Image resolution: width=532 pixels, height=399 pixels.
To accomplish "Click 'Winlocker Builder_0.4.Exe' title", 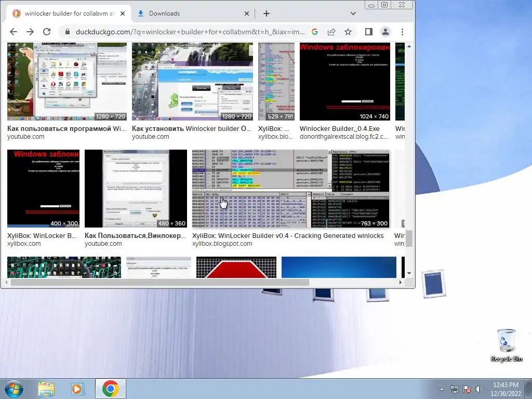I will click(x=340, y=129).
